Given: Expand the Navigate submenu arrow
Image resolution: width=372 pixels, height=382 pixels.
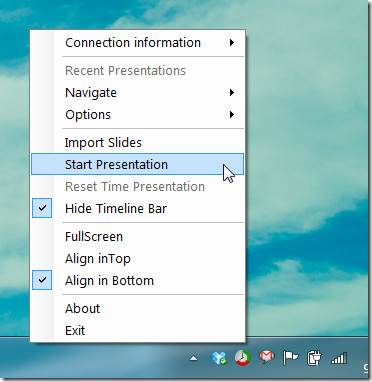Looking at the screenshot, I should click(232, 92).
